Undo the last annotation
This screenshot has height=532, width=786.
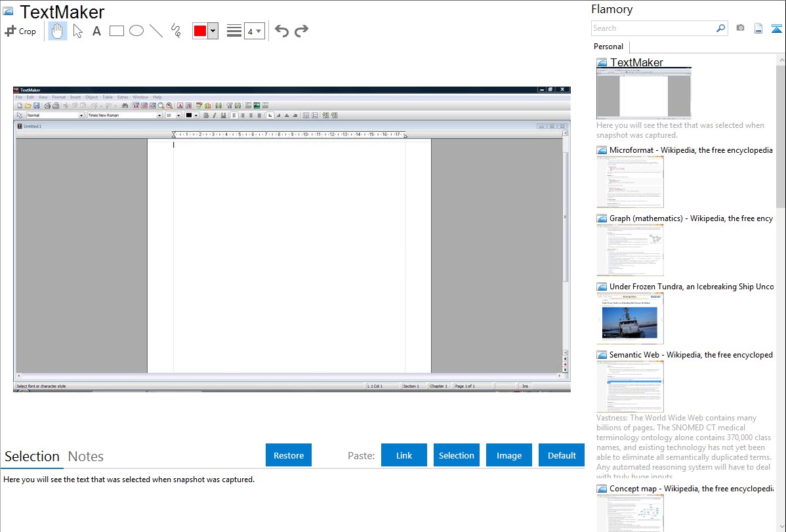pyautogui.click(x=281, y=31)
